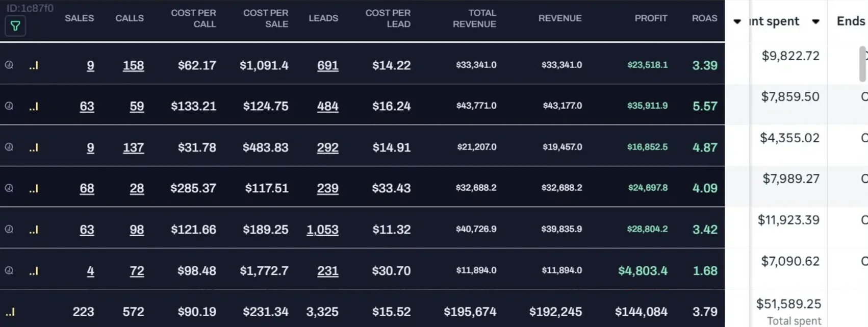Click chart bars icon in the 137 calls row
Viewport: 868px width, 327px height.
34,147
